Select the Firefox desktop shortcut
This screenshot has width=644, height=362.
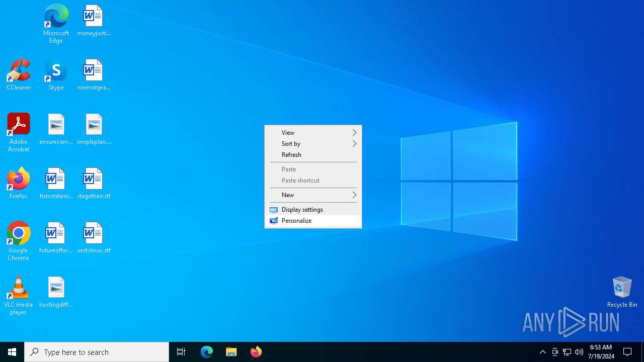19,183
